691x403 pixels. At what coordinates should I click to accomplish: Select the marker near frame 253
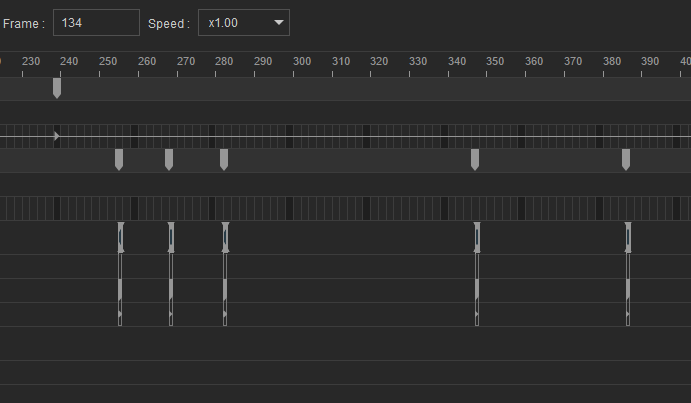pos(119,160)
